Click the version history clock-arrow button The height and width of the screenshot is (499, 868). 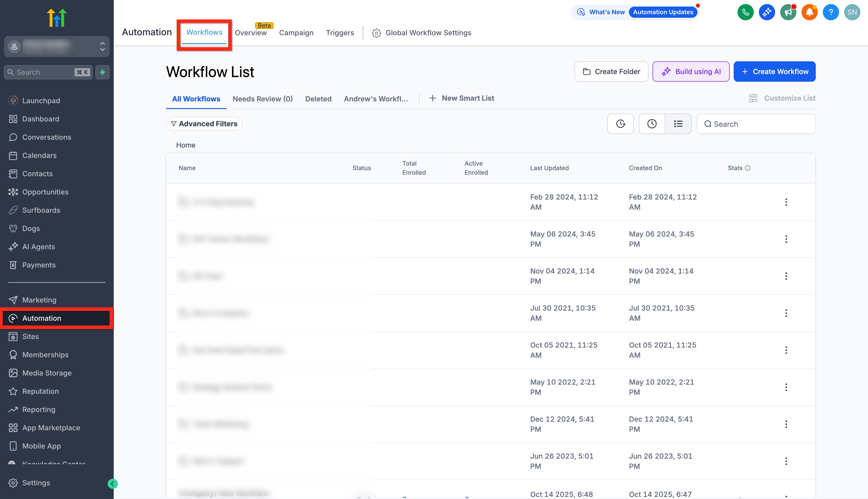click(620, 124)
